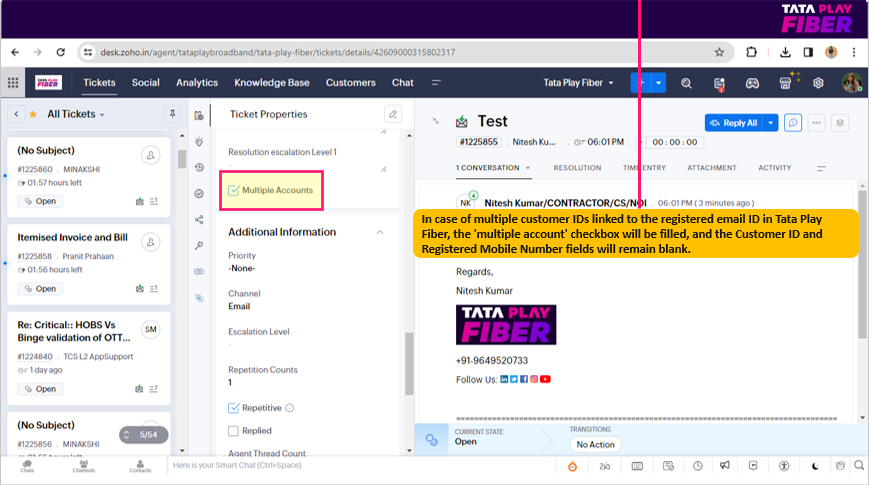Viewport: 869px width, 485px height.
Task: Click the blue plus add button
Action: (x=641, y=83)
